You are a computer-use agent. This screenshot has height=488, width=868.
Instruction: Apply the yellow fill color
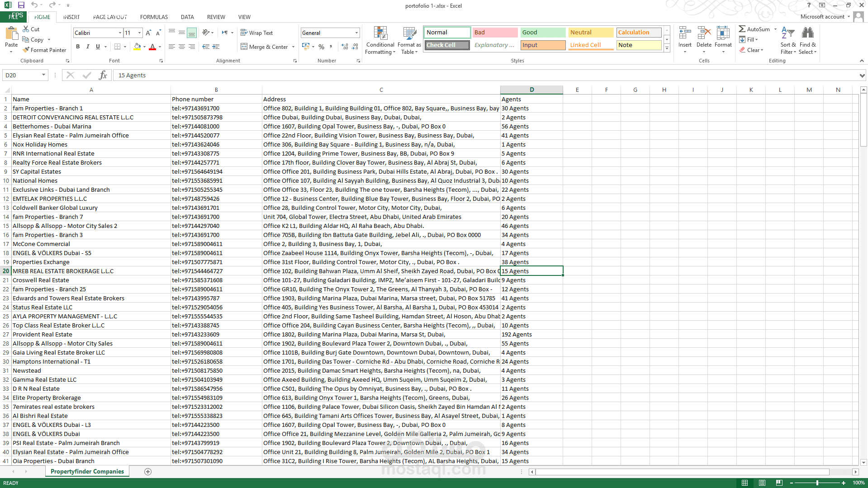(x=137, y=47)
